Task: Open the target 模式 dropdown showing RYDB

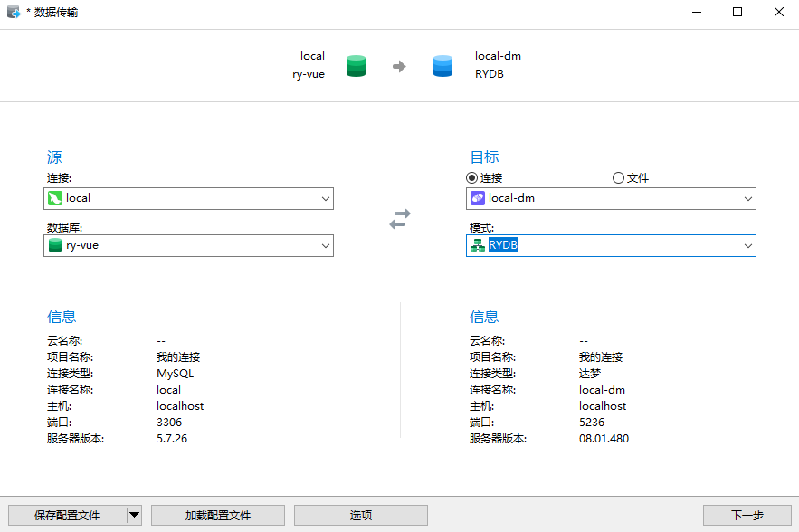Action: (x=747, y=245)
